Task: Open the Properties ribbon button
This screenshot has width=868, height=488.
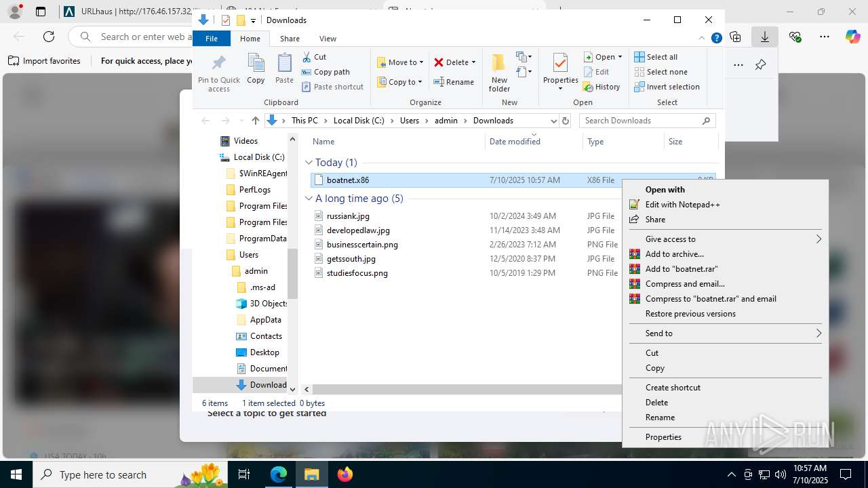Action: coord(560,72)
